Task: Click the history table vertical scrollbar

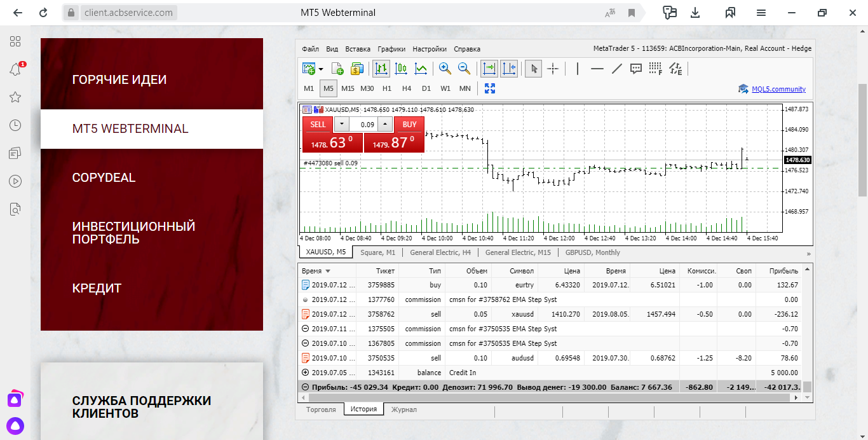Action: point(808,387)
